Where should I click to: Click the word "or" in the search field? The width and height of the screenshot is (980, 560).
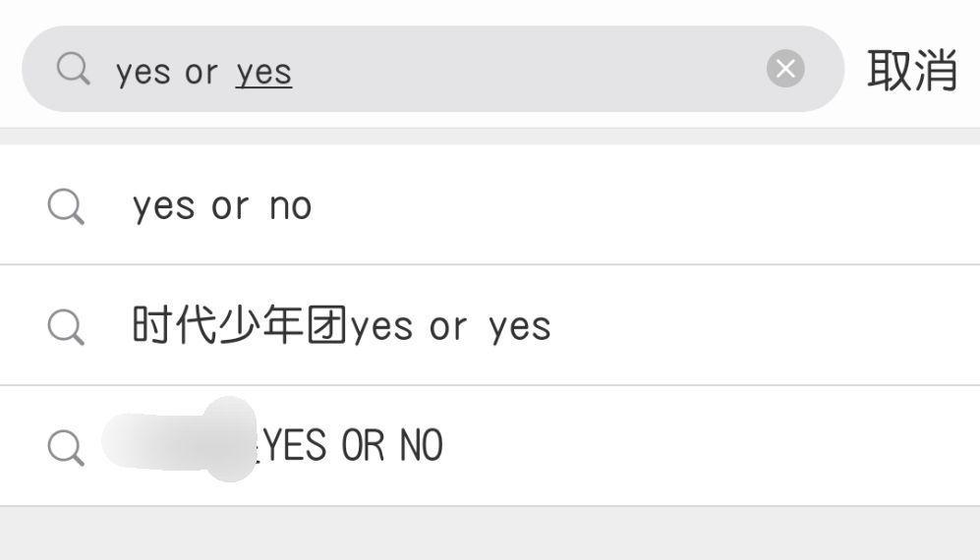[201, 72]
